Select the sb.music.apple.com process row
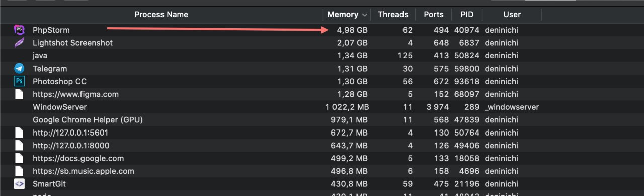The image size is (644, 196). (x=322, y=171)
